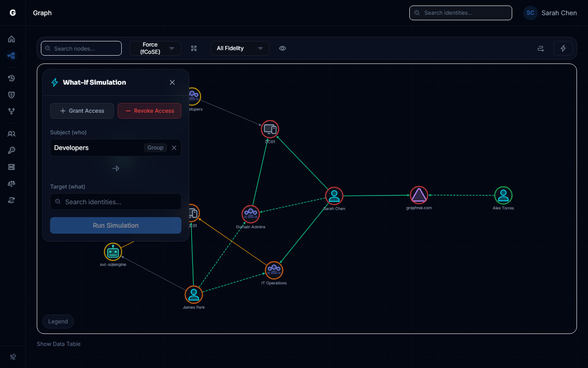This screenshot has width=588, height=368.
Task: Expand the All Fidelity filter dropdown
Action: [240, 48]
